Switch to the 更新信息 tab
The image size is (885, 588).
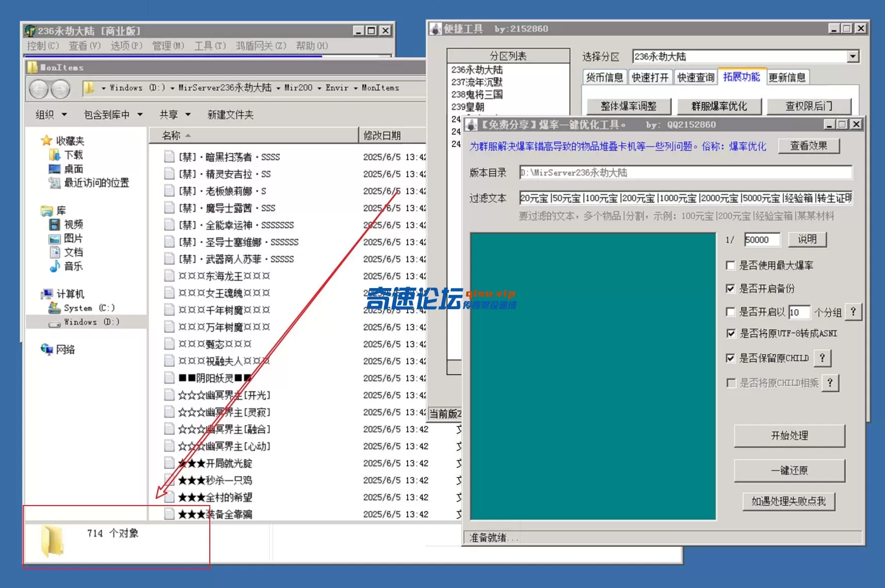pyautogui.click(x=787, y=77)
